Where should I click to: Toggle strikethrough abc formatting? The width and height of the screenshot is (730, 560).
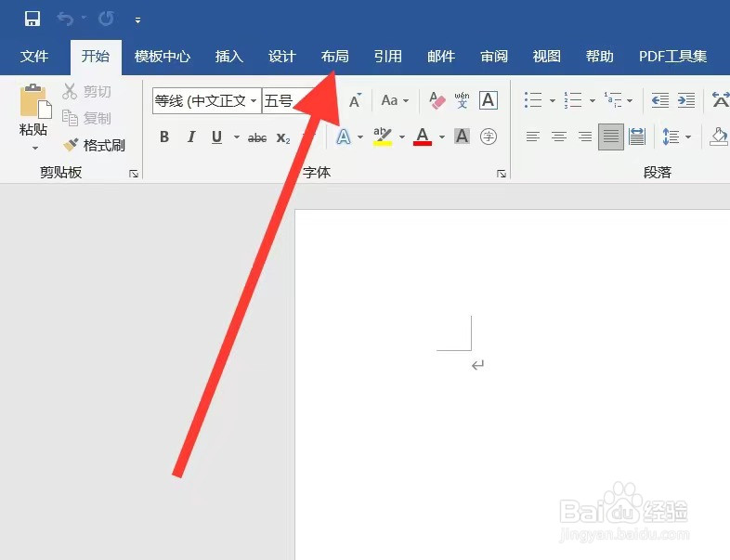pyautogui.click(x=257, y=137)
